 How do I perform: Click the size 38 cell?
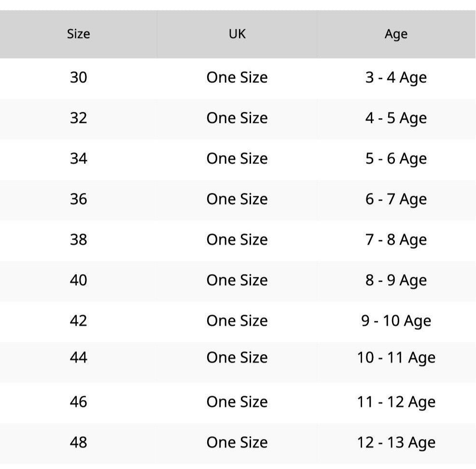79,240
